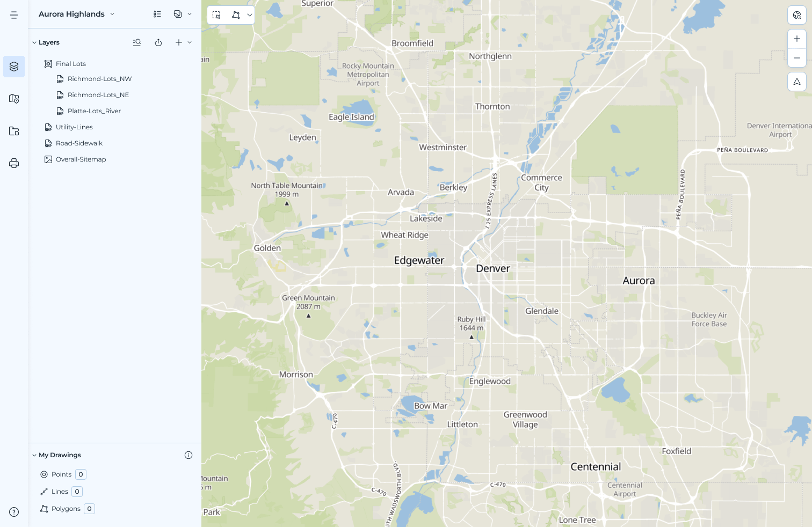
Task: Open the map settings sidebar icon
Action: click(14, 99)
